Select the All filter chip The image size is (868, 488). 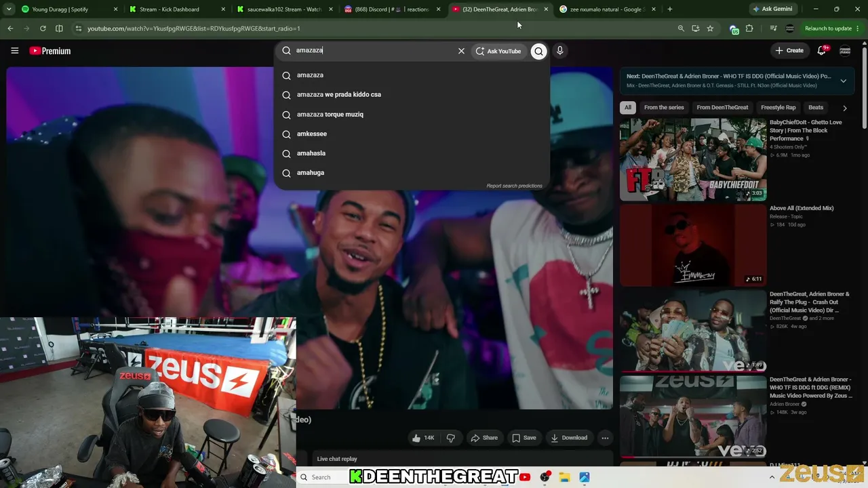click(x=628, y=108)
